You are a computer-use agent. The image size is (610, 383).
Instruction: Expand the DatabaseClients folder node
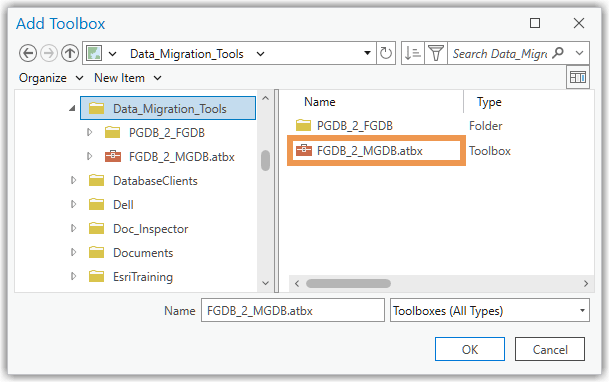click(73, 180)
